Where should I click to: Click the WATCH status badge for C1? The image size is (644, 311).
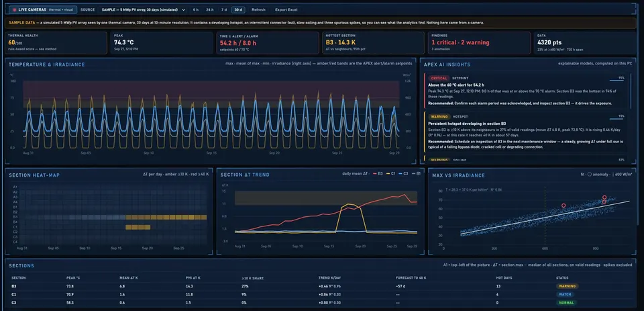[x=566, y=295]
